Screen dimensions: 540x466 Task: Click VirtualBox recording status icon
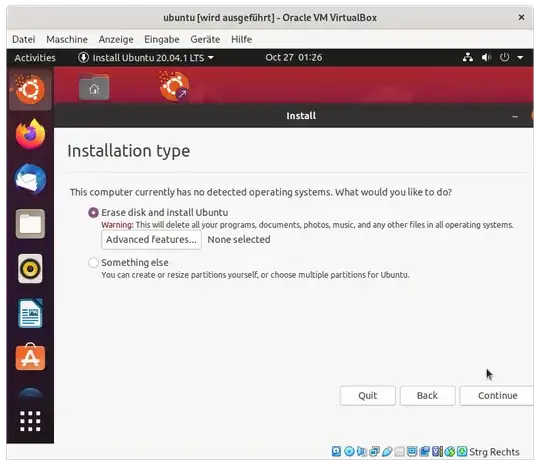point(425,451)
